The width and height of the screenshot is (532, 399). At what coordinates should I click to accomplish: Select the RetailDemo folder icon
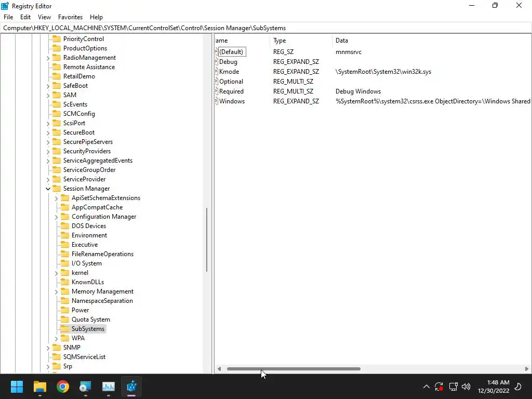pyautogui.click(x=57, y=76)
